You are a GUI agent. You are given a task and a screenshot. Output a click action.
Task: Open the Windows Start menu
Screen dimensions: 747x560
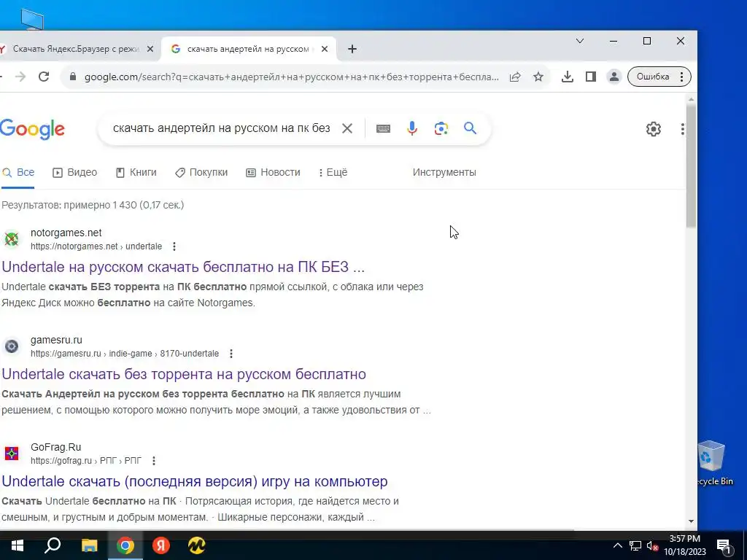tap(18, 545)
